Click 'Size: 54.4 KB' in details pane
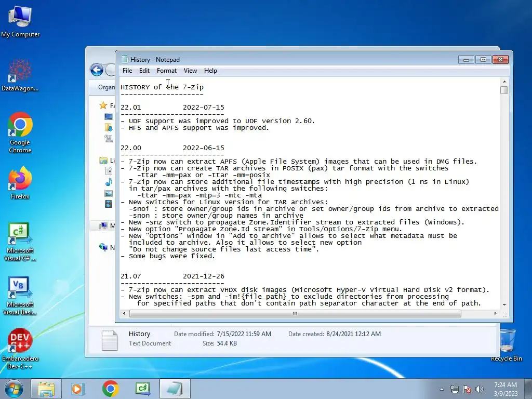Screen dimensions: 532x399 (220, 343)
